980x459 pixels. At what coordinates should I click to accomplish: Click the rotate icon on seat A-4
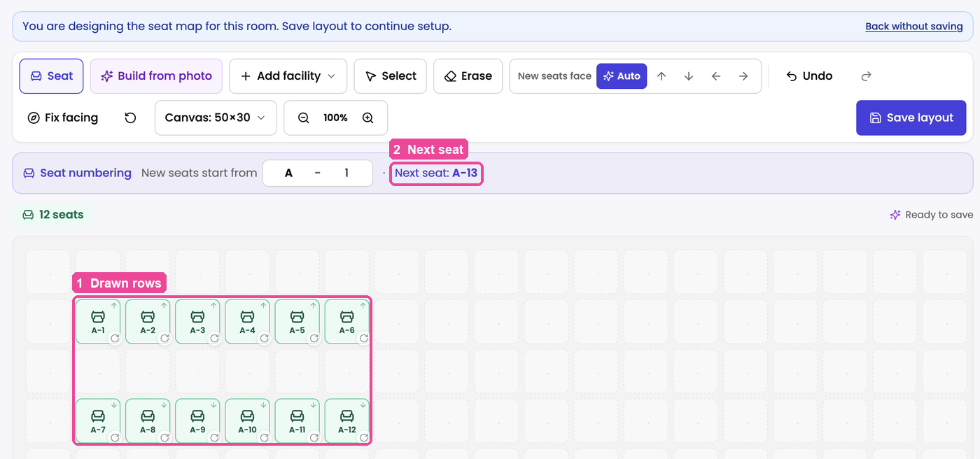click(264, 338)
